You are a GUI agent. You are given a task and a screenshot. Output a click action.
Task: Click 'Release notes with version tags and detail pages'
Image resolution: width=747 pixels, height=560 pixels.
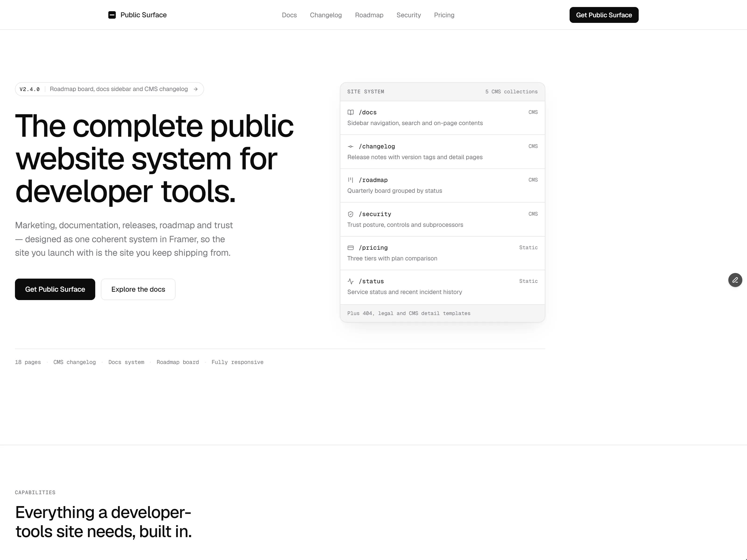click(415, 157)
